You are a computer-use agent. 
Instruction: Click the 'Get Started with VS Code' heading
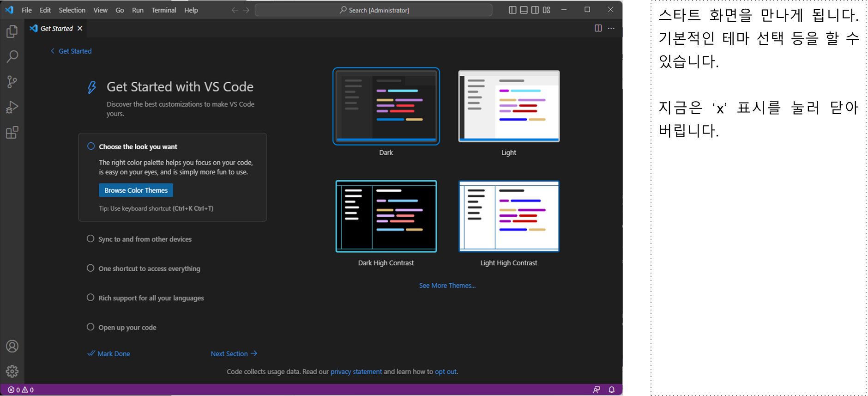[x=180, y=87]
